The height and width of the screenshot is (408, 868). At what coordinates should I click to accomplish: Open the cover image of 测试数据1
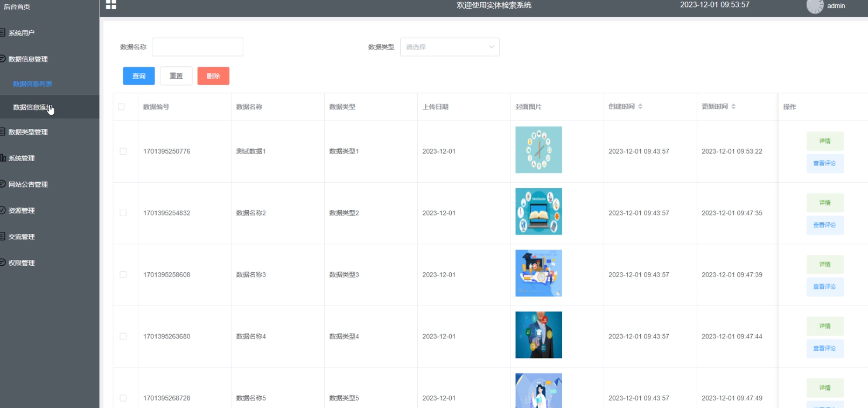coord(538,150)
